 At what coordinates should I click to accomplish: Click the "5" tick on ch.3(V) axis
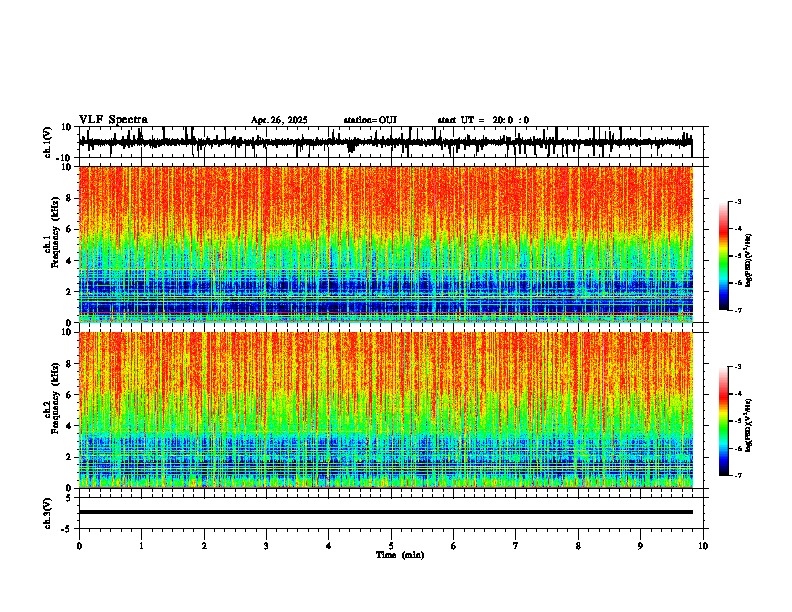pos(70,497)
